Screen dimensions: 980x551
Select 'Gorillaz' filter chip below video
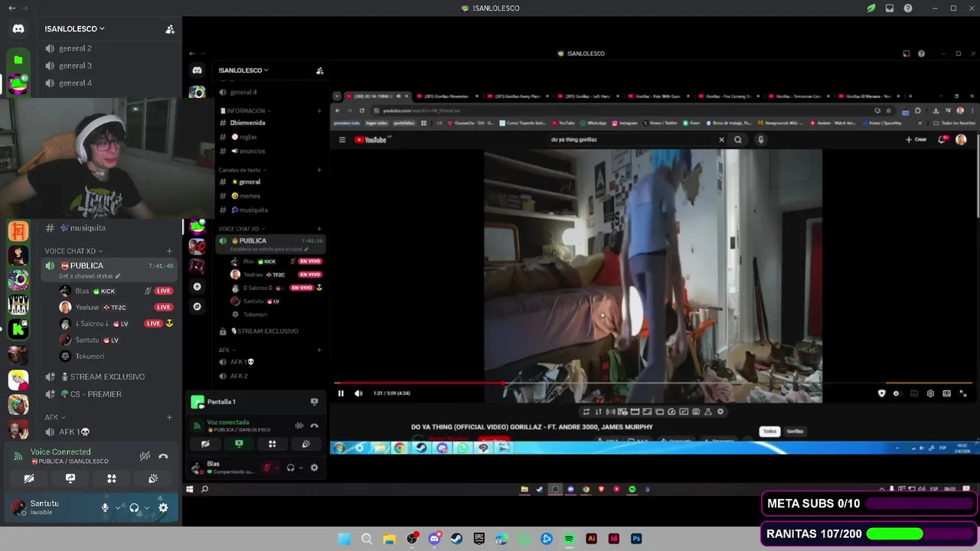click(795, 432)
